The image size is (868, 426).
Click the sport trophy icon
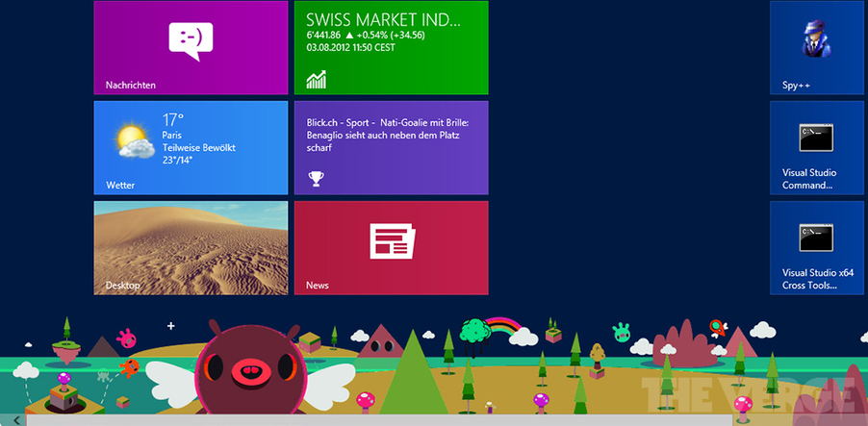pos(316,178)
